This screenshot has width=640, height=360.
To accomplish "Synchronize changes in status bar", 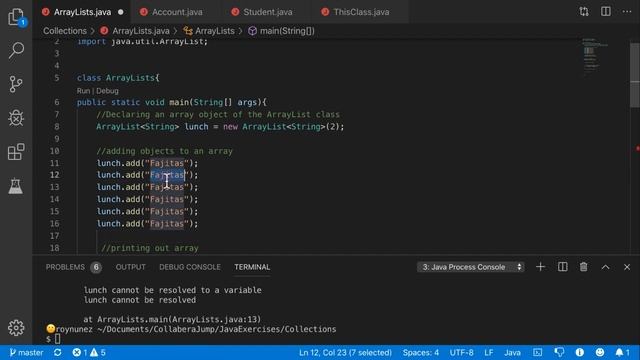I will tap(58, 352).
